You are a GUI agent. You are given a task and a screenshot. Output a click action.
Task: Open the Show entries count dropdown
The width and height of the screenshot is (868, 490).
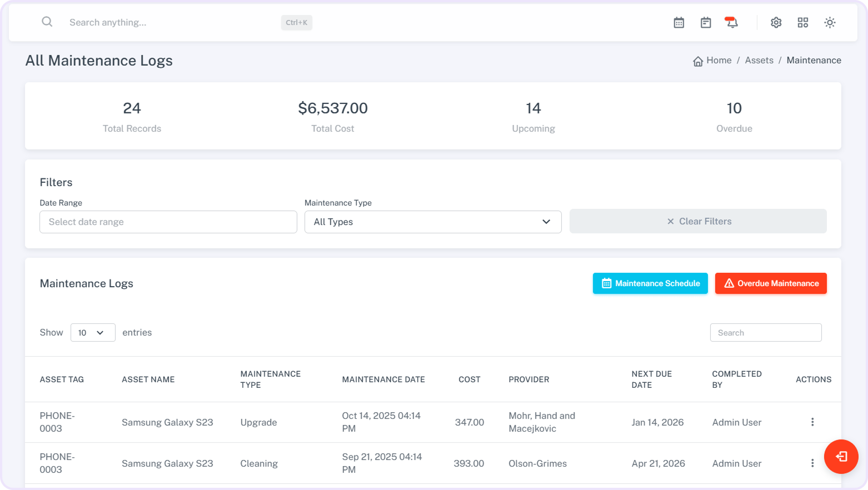[93, 332]
